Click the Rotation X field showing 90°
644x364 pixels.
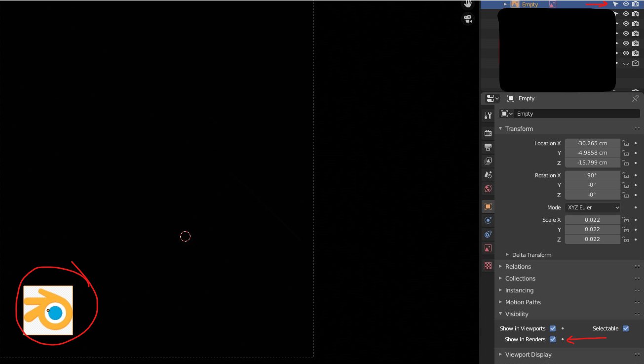pos(593,175)
